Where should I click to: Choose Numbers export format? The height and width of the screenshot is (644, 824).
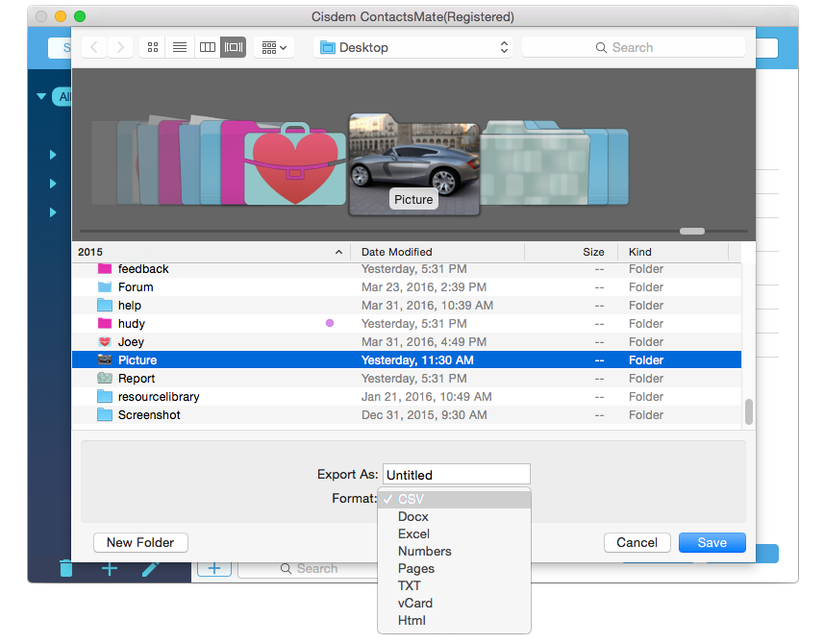455,551
